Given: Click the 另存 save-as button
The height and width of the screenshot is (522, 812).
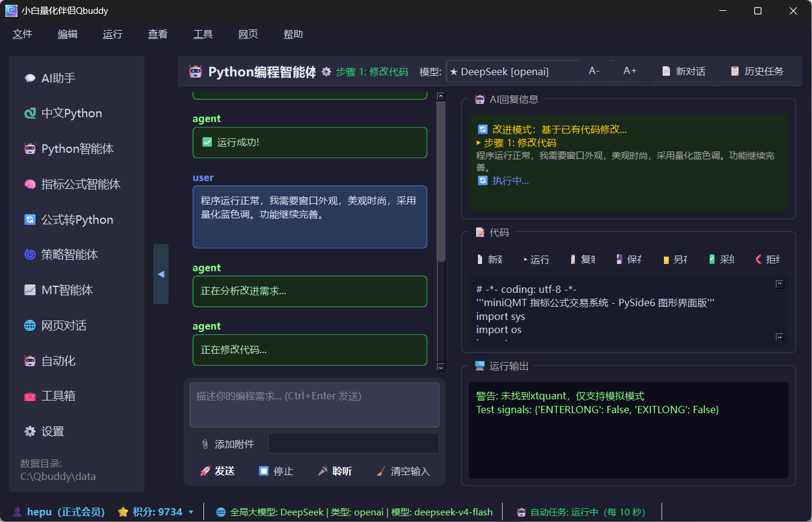Looking at the screenshot, I should (675, 259).
